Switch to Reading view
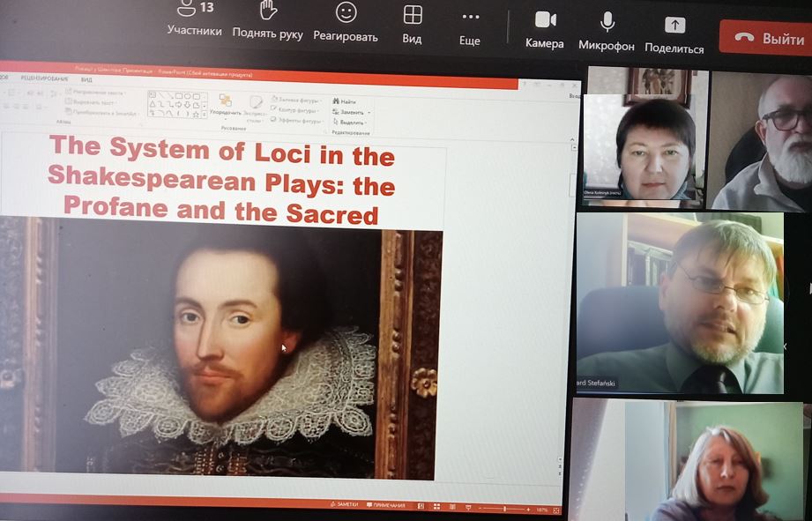 click(452, 507)
